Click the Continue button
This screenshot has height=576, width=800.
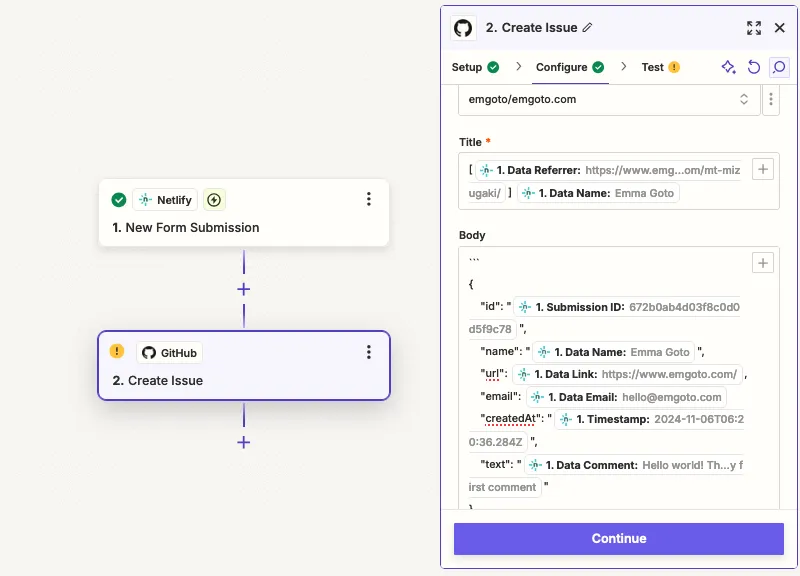[x=618, y=538]
